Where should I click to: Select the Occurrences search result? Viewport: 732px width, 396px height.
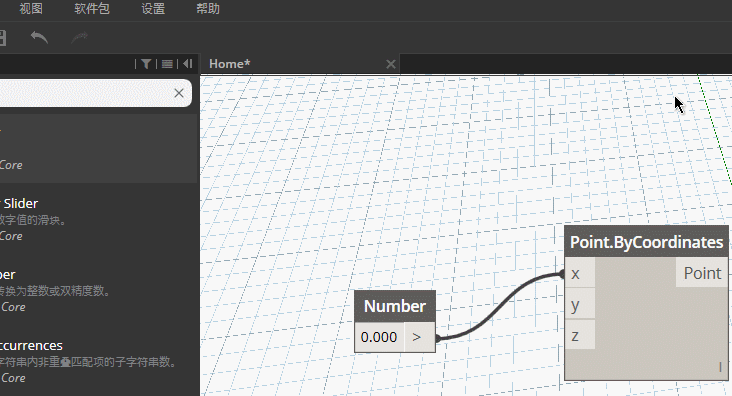100,361
